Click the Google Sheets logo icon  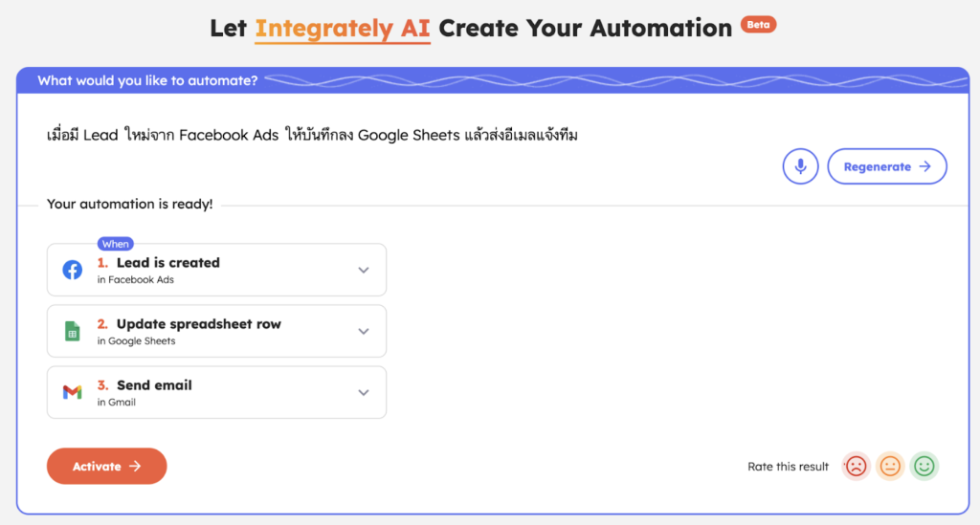pyautogui.click(x=73, y=331)
